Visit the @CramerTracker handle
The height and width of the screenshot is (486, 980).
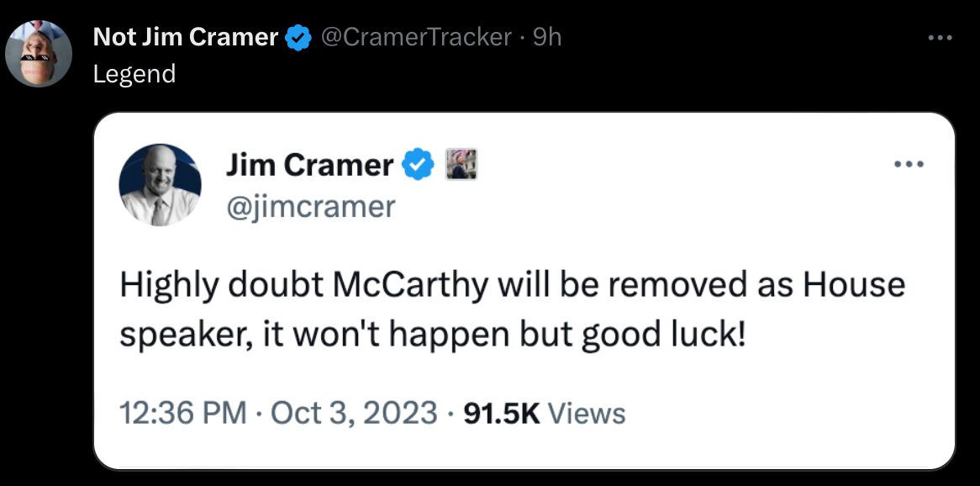click(416, 38)
